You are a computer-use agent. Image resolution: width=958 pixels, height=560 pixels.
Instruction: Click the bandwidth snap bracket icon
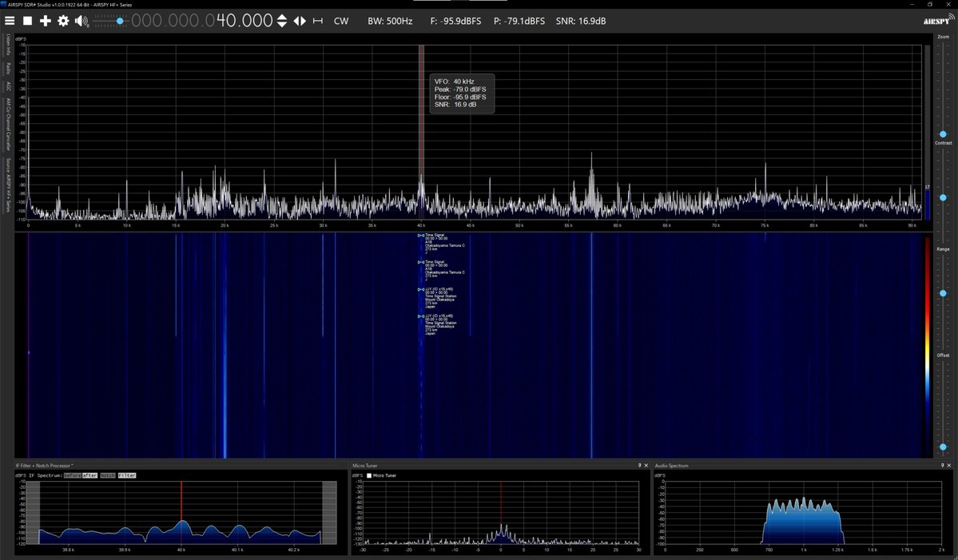coord(318,21)
